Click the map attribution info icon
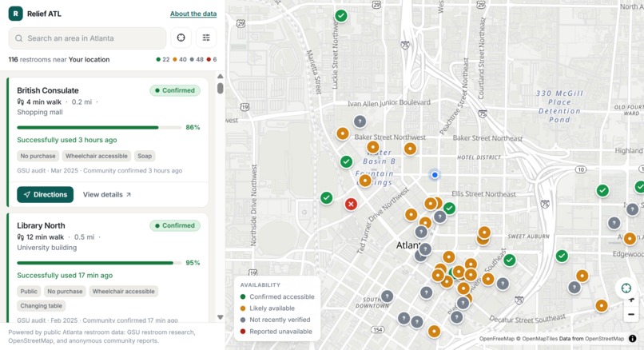Viewport: 644px width, 350px height. click(633, 339)
